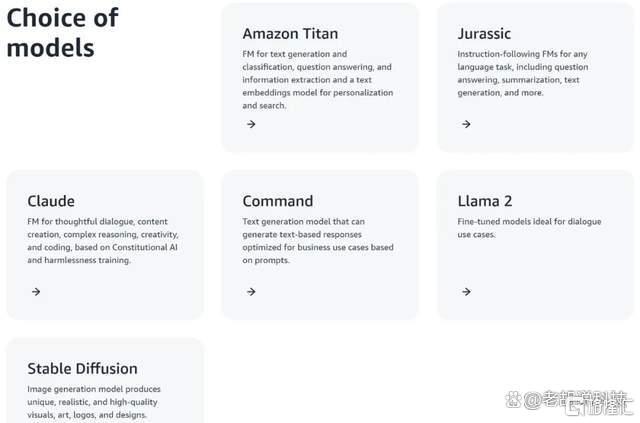Click the arrow icon under Amazon Titan
The image size is (640, 423).
(x=251, y=124)
